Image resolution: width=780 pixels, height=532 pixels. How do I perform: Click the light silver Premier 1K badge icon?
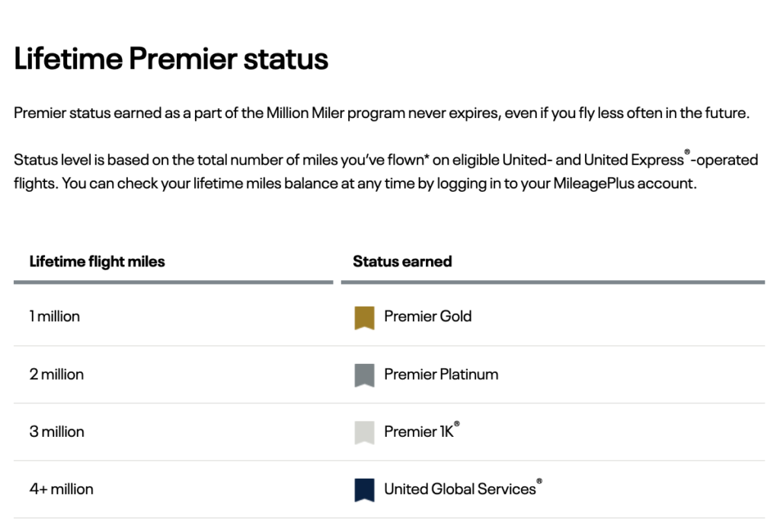pos(364,432)
